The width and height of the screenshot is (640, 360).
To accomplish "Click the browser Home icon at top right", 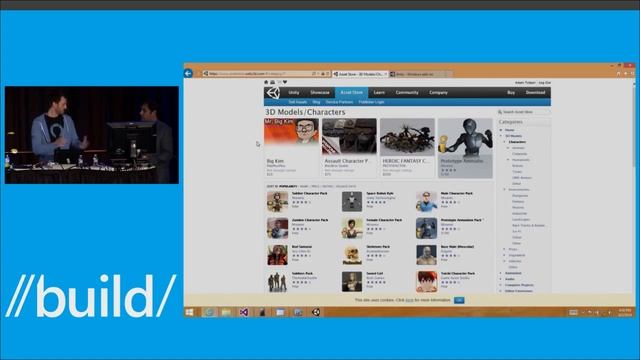I will pyautogui.click(x=618, y=73).
